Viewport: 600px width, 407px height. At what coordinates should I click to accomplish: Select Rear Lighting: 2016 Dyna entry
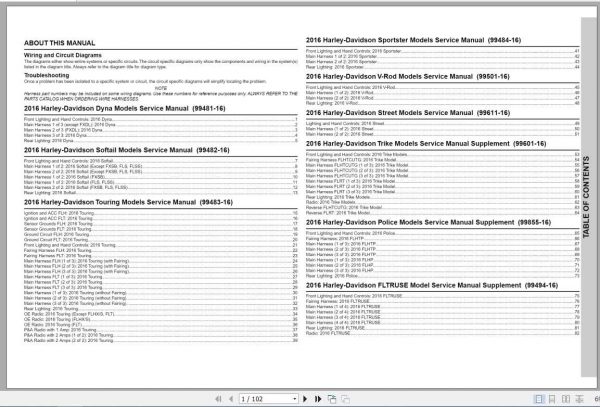point(161,141)
